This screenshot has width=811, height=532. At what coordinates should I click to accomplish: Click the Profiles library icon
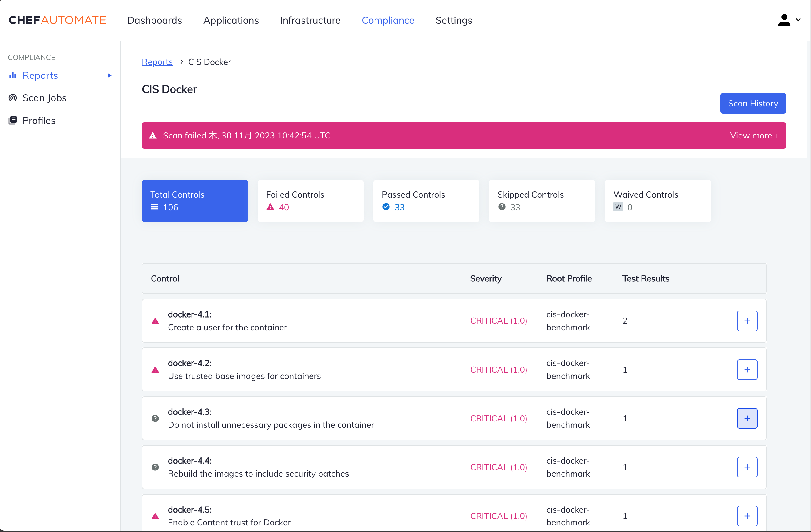click(13, 120)
